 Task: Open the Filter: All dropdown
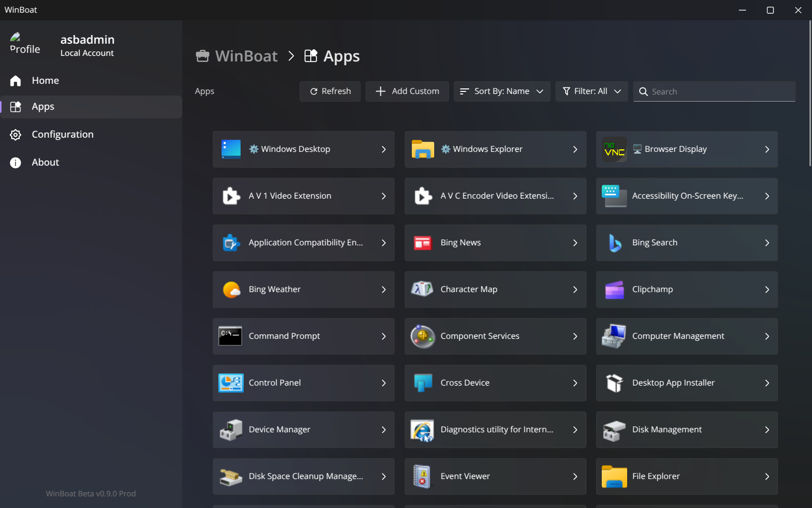pyautogui.click(x=592, y=91)
